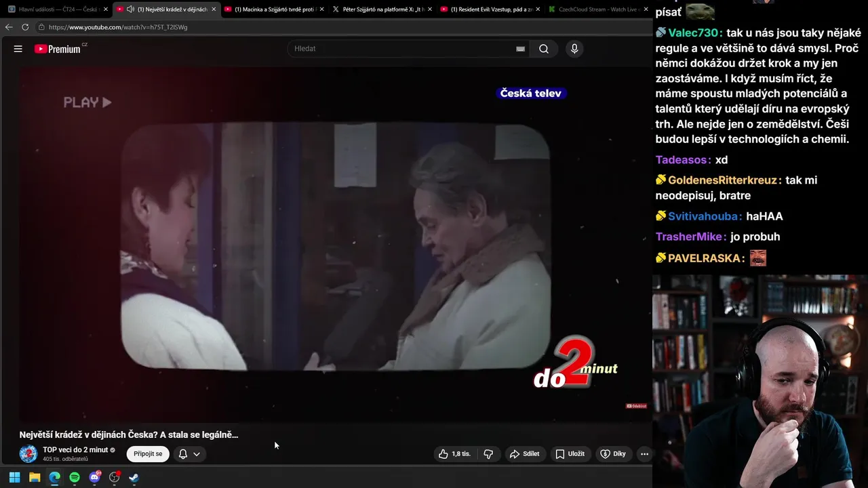Reload the page with the refresh icon
The height and width of the screenshot is (488, 868).
click(x=25, y=27)
